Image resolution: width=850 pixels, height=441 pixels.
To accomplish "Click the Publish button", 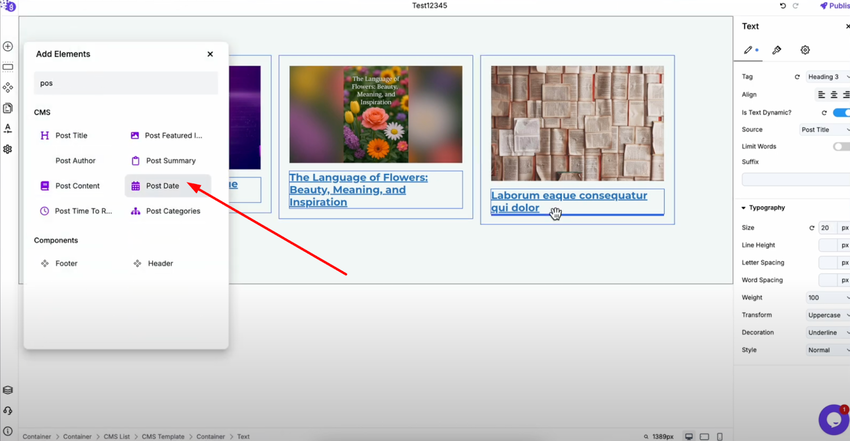I will coord(834,6).
